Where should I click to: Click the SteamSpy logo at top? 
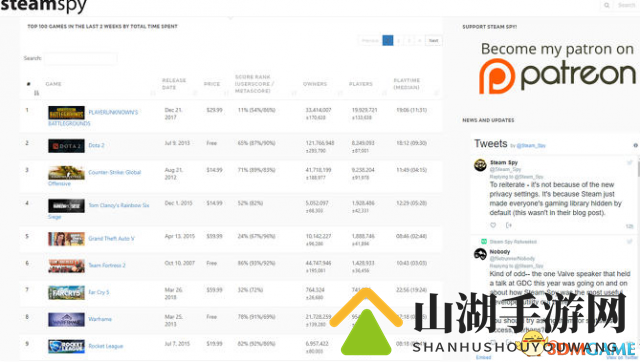point(43,6)
